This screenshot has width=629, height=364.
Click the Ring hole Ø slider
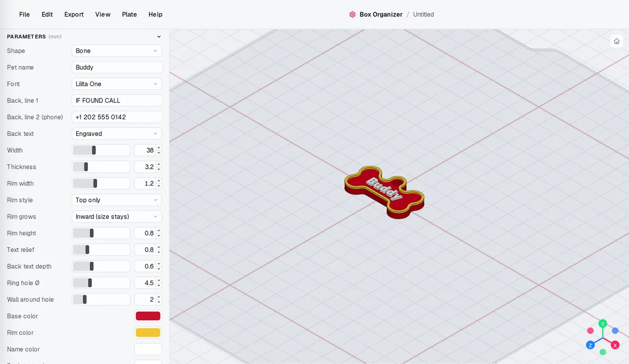[x=101, y=283]
